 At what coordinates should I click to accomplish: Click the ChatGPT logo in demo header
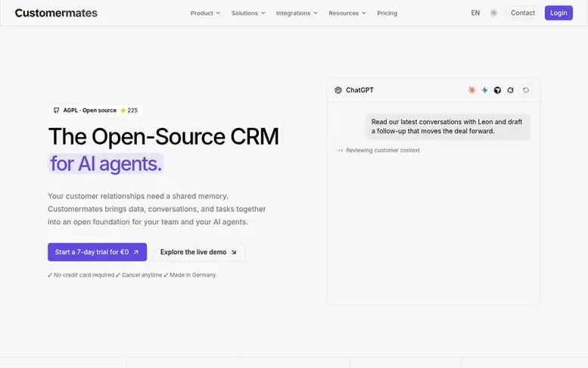pyautogui.click(x=338, y=90)
